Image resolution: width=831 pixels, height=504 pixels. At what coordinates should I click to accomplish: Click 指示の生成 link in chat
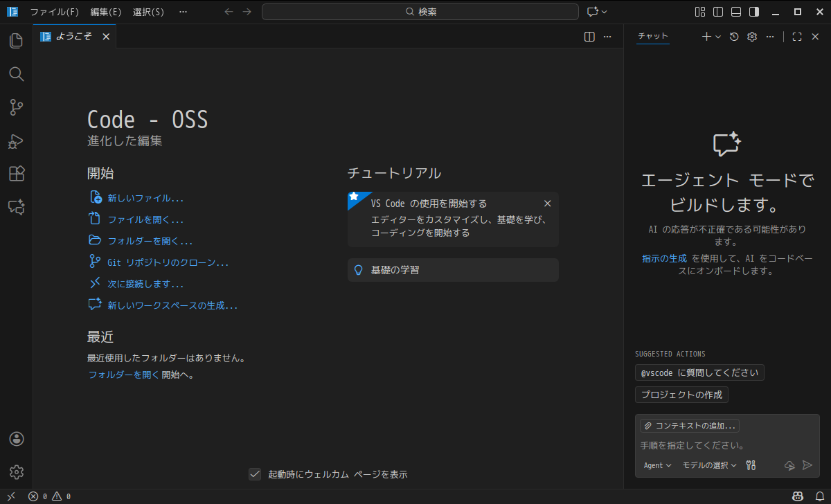(664, 258)
